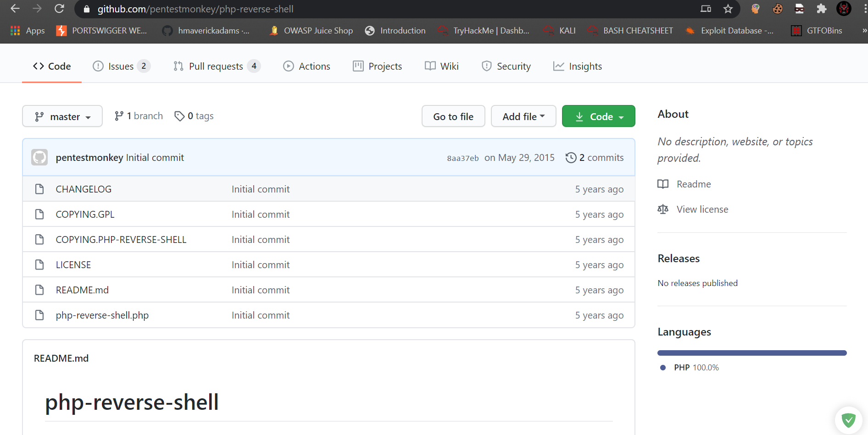Click the lock icon in address bar
This screenshot has height=435, width=868.
pyautogui.click(x=86, y=9)
